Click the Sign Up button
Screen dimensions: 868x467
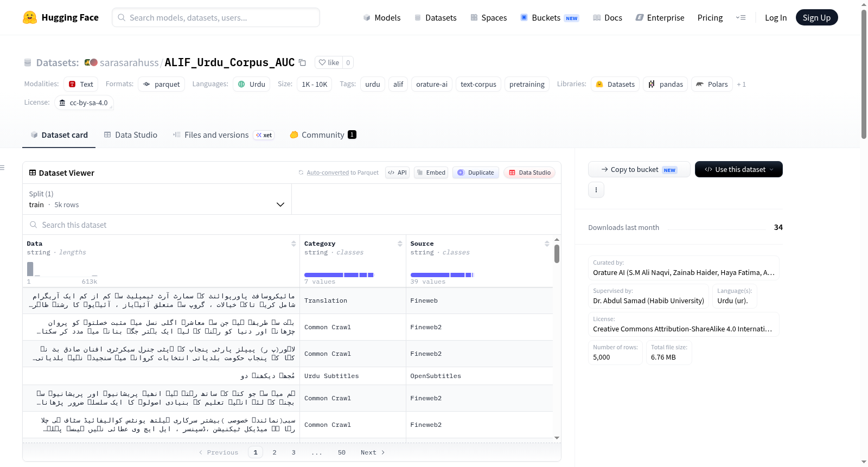click(817, 17)
